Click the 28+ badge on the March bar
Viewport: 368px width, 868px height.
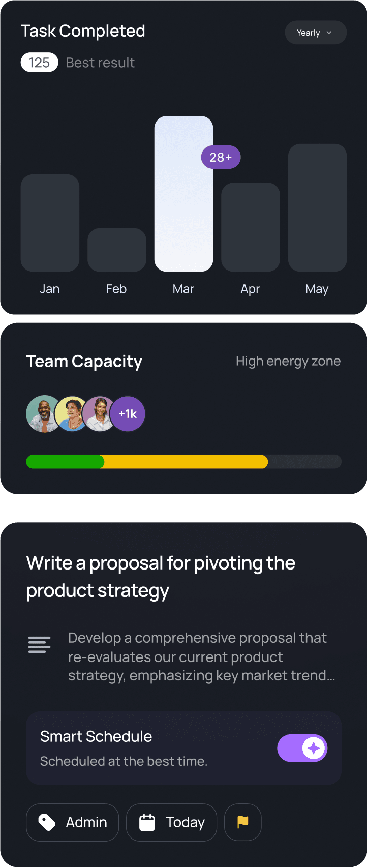[221, 157]
